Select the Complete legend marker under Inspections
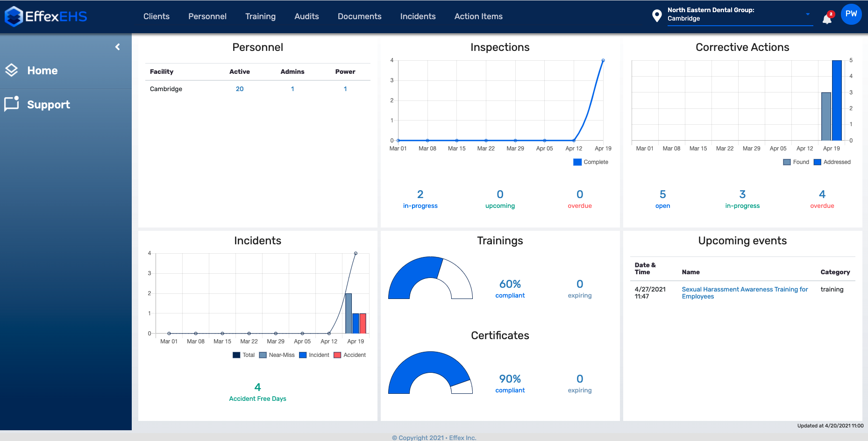The image size is (868, 441). click(577, 162)
